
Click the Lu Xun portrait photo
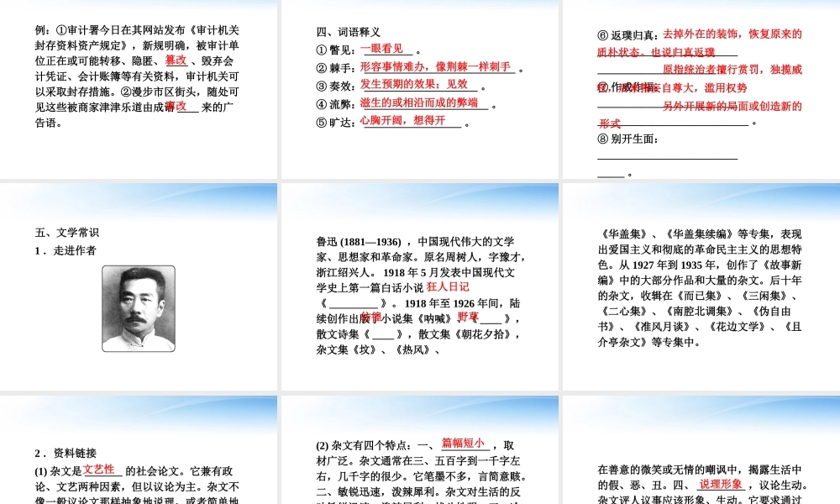click(x=139, y=308)
